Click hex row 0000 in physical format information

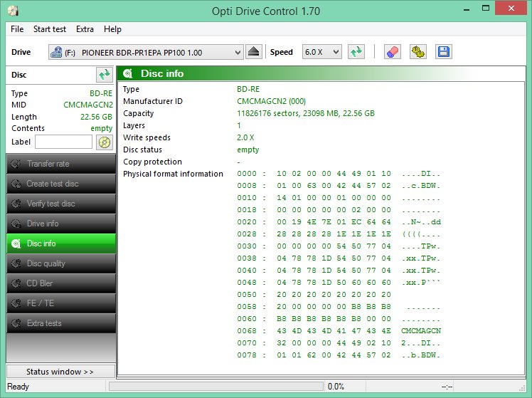click(339, 174)
